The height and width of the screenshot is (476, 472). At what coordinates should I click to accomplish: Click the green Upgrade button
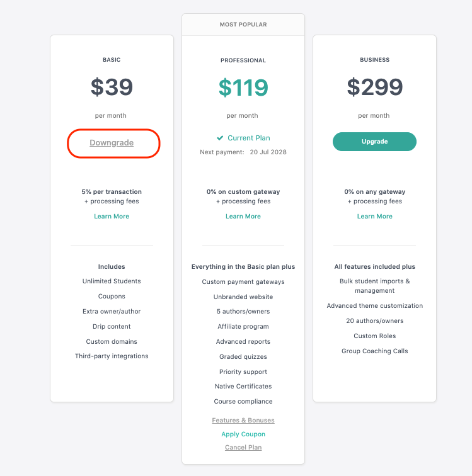pyautogui.click(x=374, y=142)
